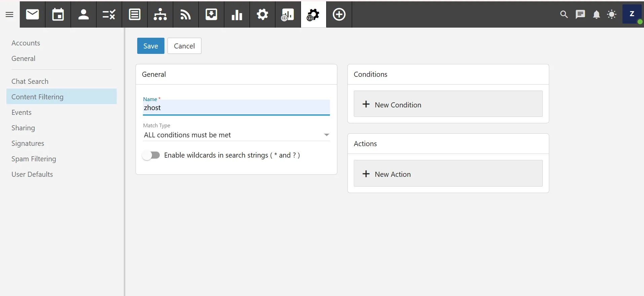Click the Name input field
Image resolution: width=644 pixels, height=296 pixels.
click(236, 108)
